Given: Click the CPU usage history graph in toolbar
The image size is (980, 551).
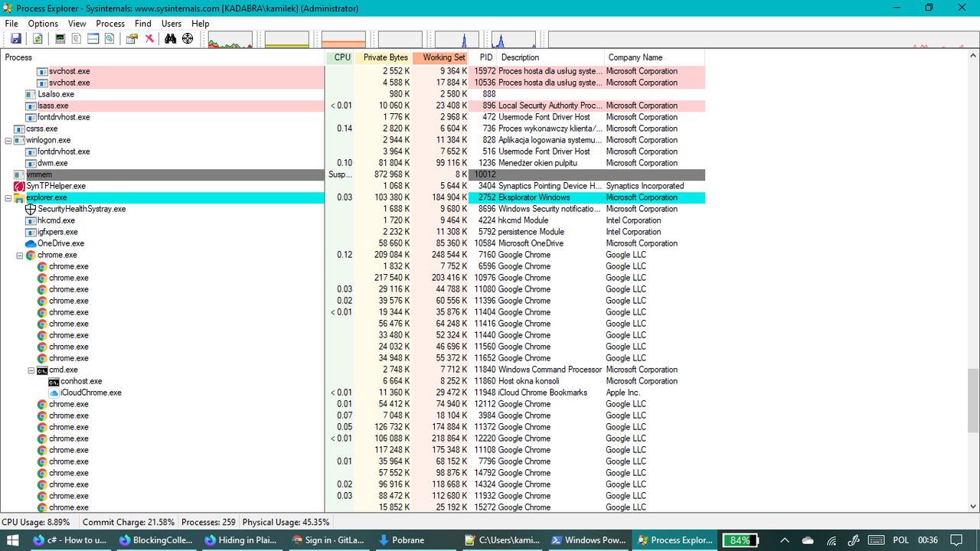Looking at the screenshot, I should coord(230,40).
